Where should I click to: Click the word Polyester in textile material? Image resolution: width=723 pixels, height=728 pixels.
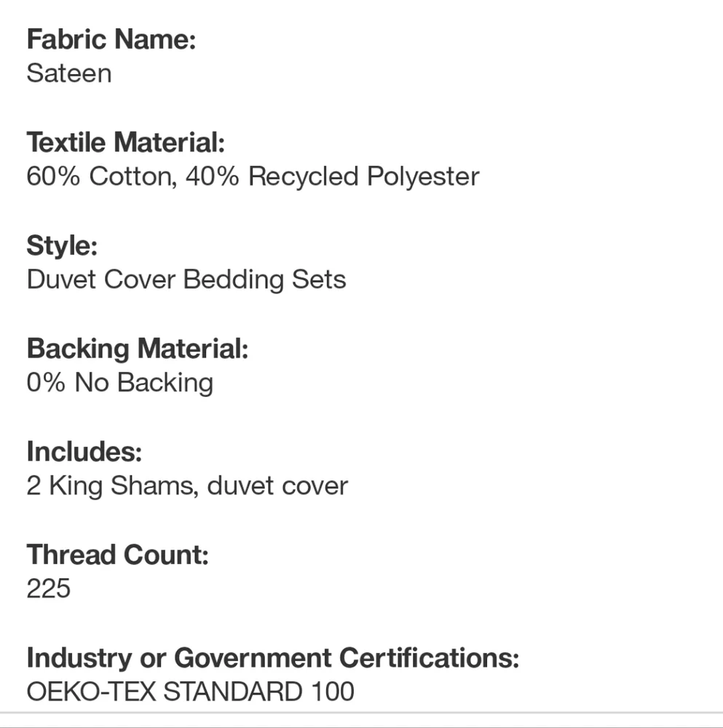(423, 177)
